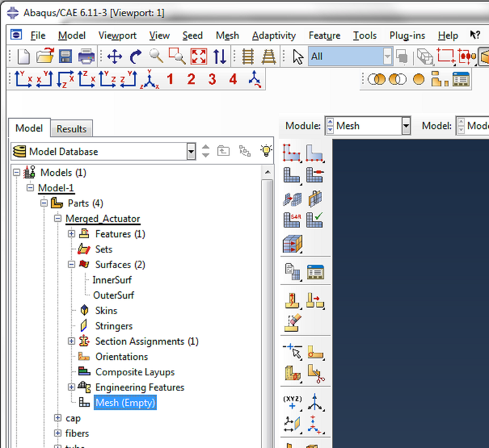489x448 pixels.
Task: Open the Module dropdown showing Mesh
Action: 405,126
